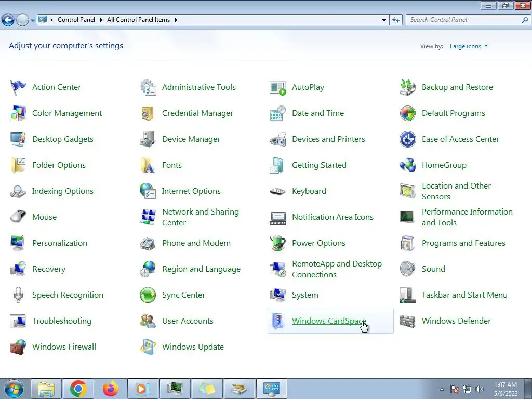The height and width of the screenshot is (399, 532).
Task: Click the Network and Sharing Center icon
Action: [148, 217]
